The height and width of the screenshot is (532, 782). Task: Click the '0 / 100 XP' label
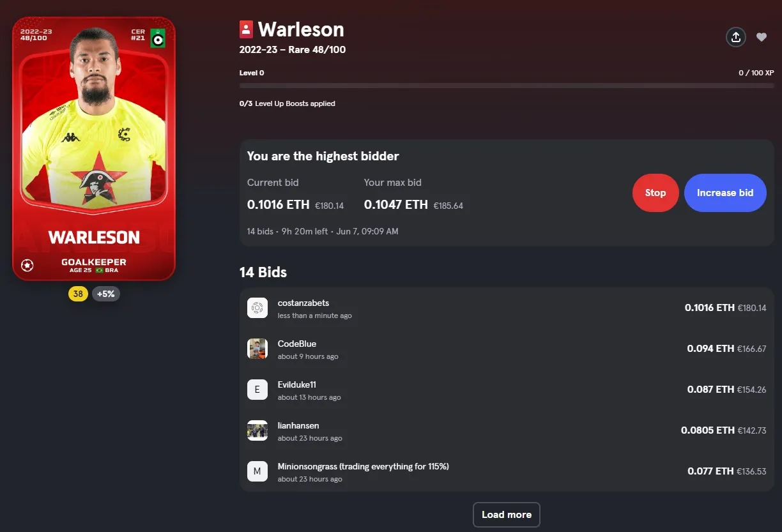756,73
